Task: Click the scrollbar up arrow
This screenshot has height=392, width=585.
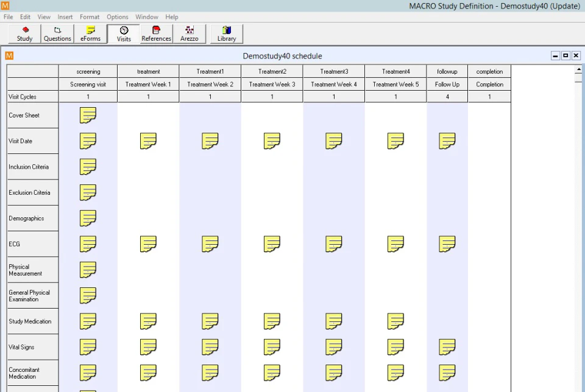Action: (579, 69)
